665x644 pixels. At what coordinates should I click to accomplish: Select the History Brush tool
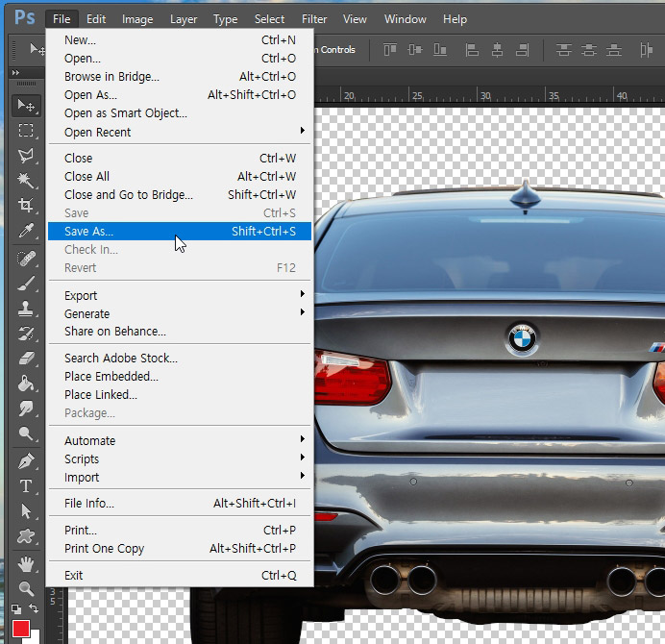tap(26, 334)
